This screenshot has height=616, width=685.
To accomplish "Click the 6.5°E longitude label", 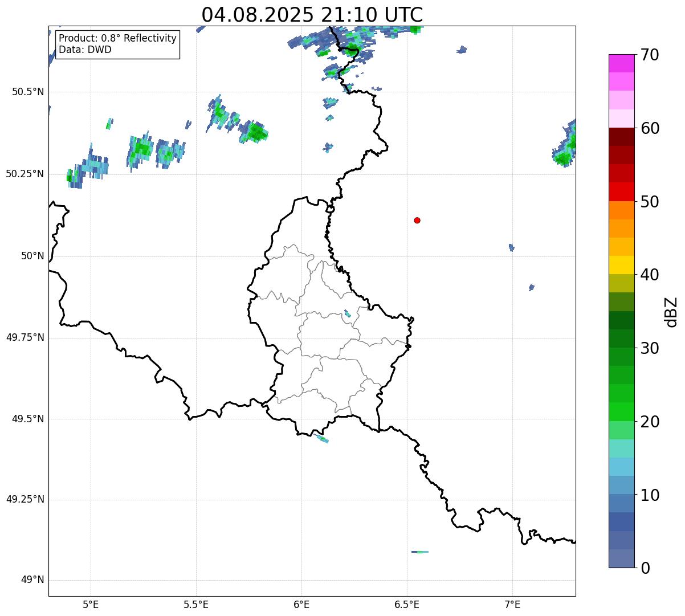I will click(x=407, y=604).
